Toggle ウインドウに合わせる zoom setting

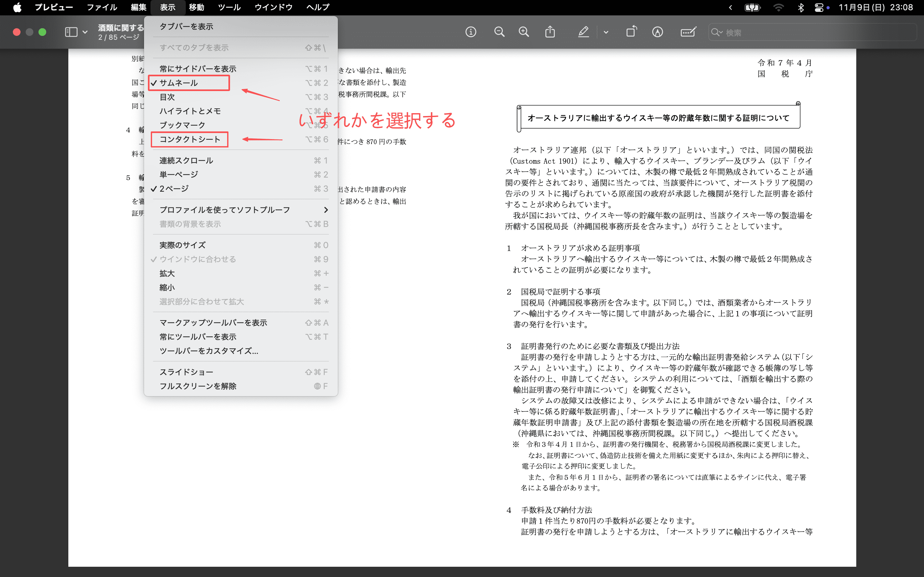(x=197, y=259)
